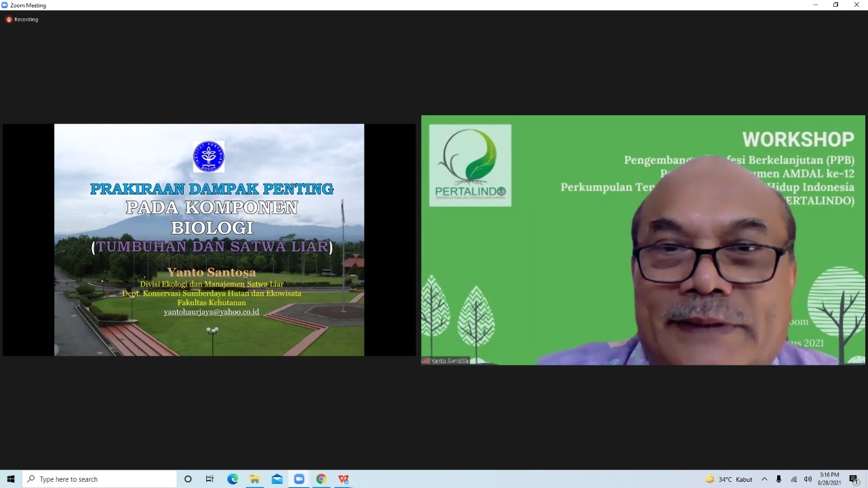Open the notification Action Center
868x488 pixels.
[854, 479]
